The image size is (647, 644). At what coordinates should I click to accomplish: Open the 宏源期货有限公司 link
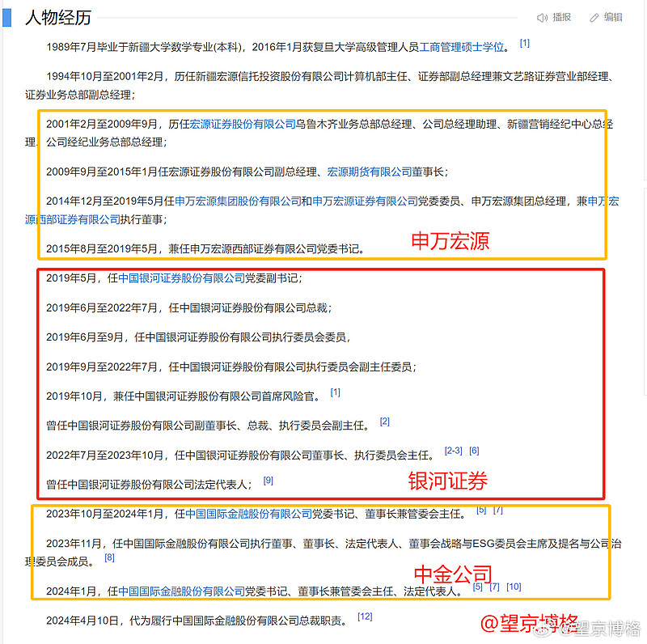click(370, 172)
